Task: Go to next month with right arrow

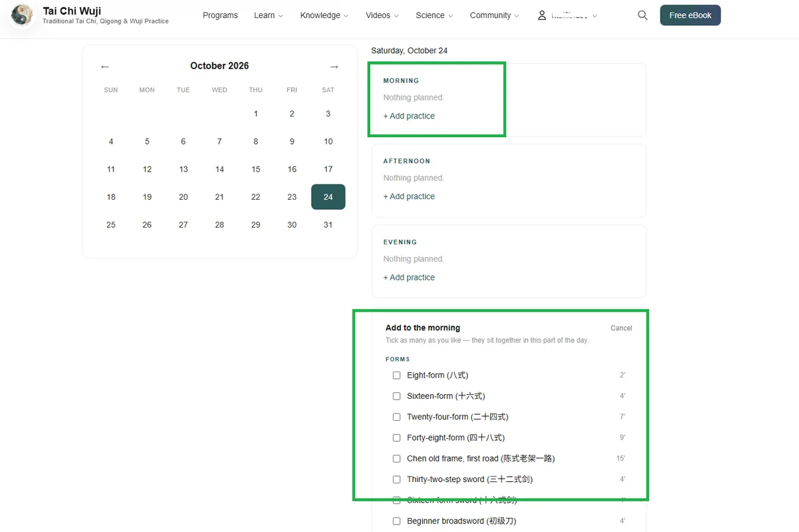Action: 334,67
